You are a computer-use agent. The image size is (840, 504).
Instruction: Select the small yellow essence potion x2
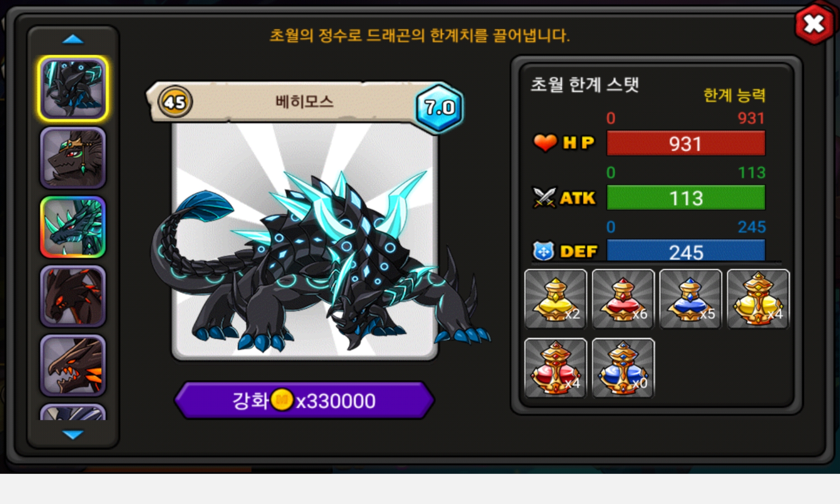point(555,299)
